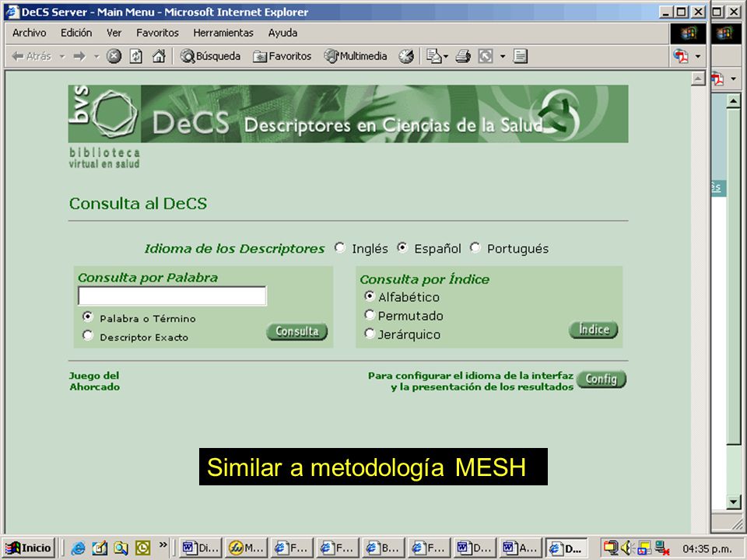Screen dimensions: 747x560
Task: Stop page loading with the X icon
Action: 114,56
